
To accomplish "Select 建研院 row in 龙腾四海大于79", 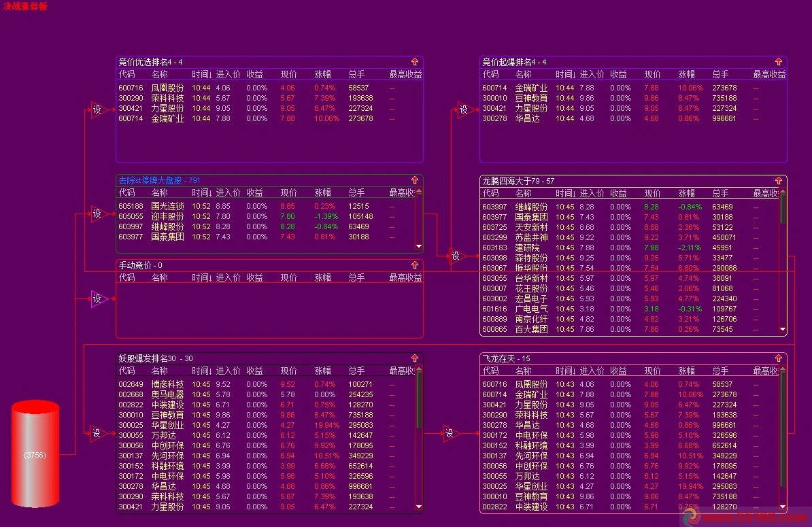I will point(630,248).
